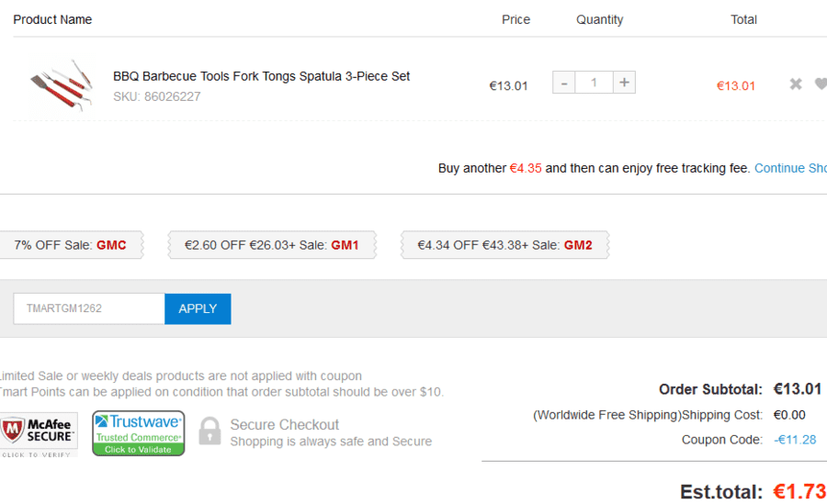Click the quantity input field

[x=594, y=83]
